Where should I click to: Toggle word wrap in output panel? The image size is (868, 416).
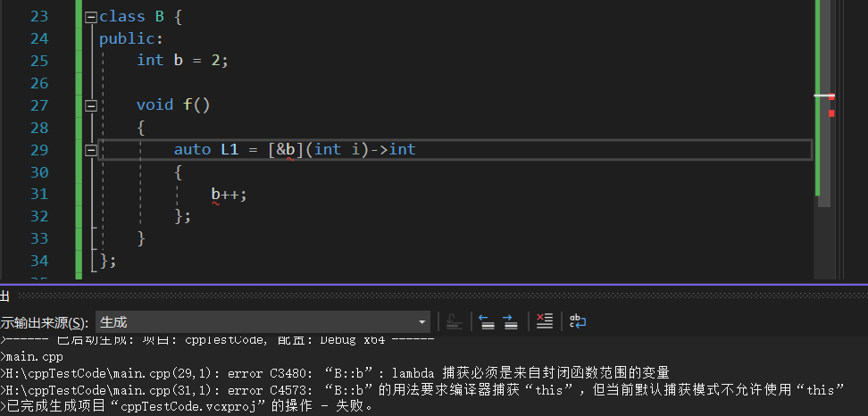coord(578,321)
